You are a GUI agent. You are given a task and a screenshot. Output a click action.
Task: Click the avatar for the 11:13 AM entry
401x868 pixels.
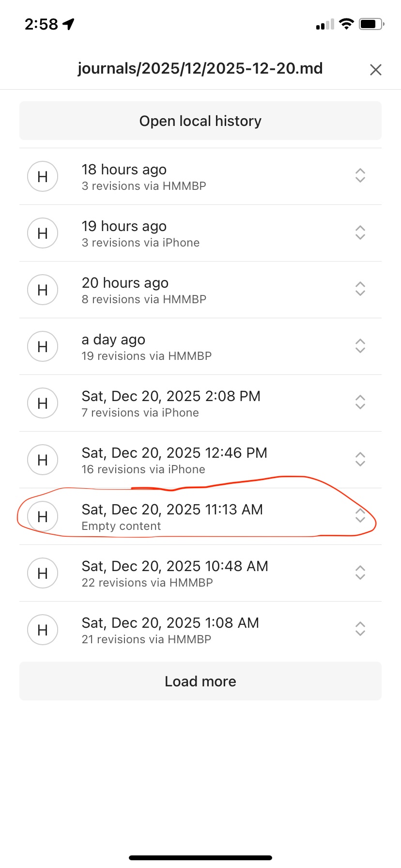coord(43,516)
